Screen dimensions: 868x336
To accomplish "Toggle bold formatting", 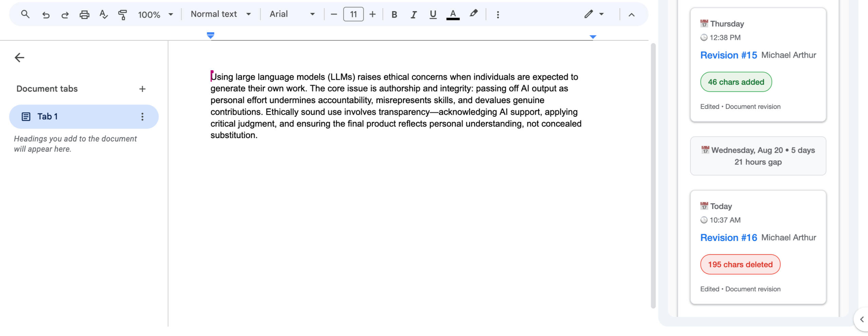I will pos(394,15).
